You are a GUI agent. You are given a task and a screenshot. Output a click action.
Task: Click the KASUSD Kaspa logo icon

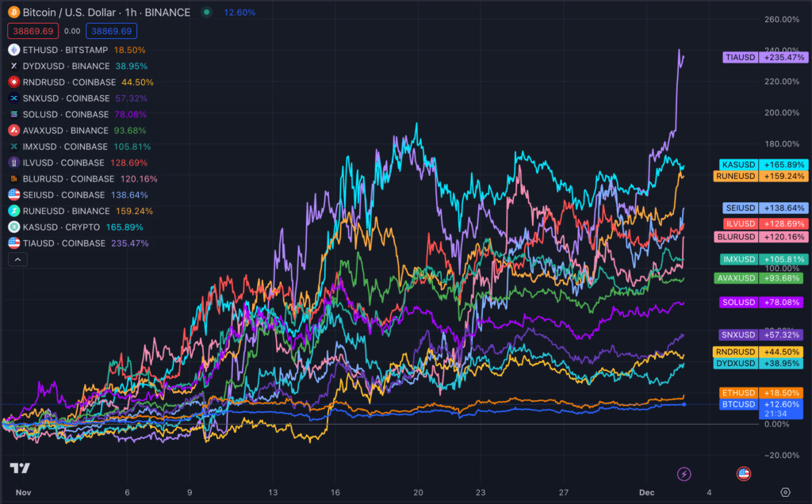[x=13, y=227]
